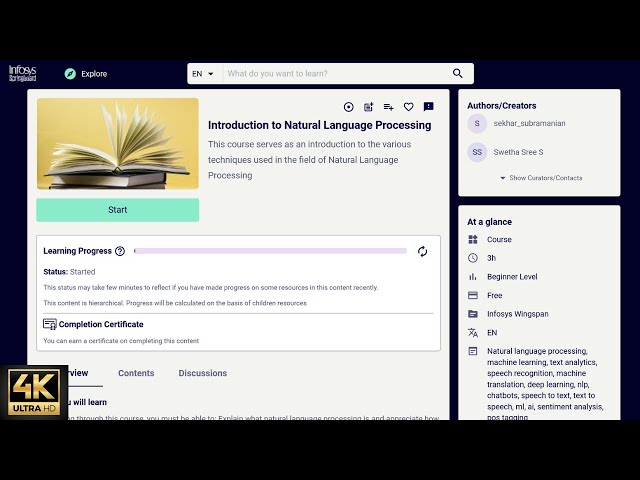
Task: Click the Learning Progress help icon
Action: (120, 251)
